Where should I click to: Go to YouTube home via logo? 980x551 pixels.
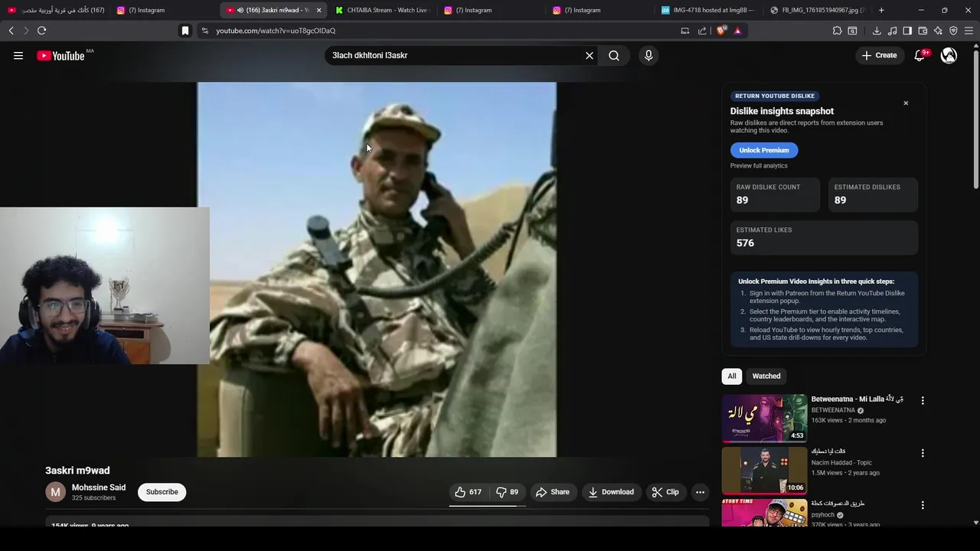pos(60,55)
